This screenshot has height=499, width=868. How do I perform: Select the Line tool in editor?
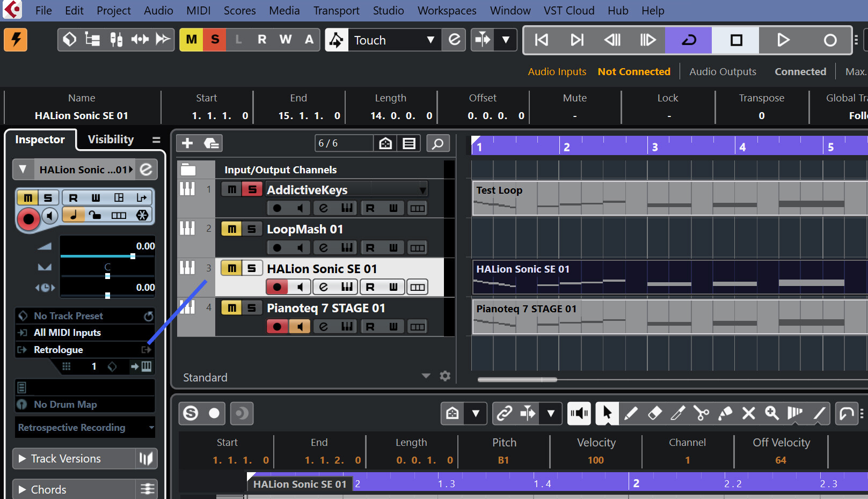pos(819,413)
